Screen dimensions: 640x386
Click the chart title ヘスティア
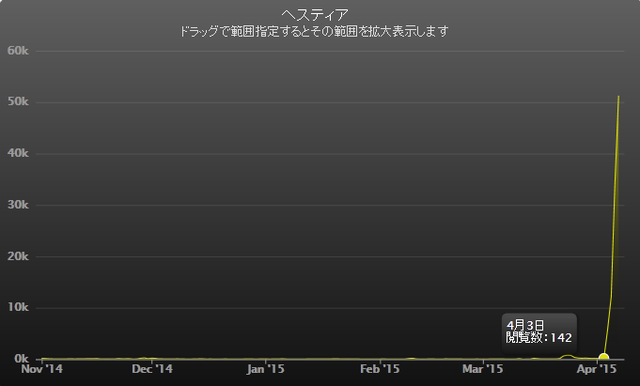(315, 15)
